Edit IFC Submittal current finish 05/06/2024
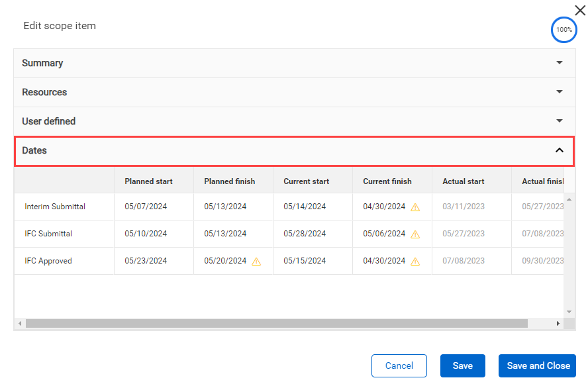 [384, 234]
